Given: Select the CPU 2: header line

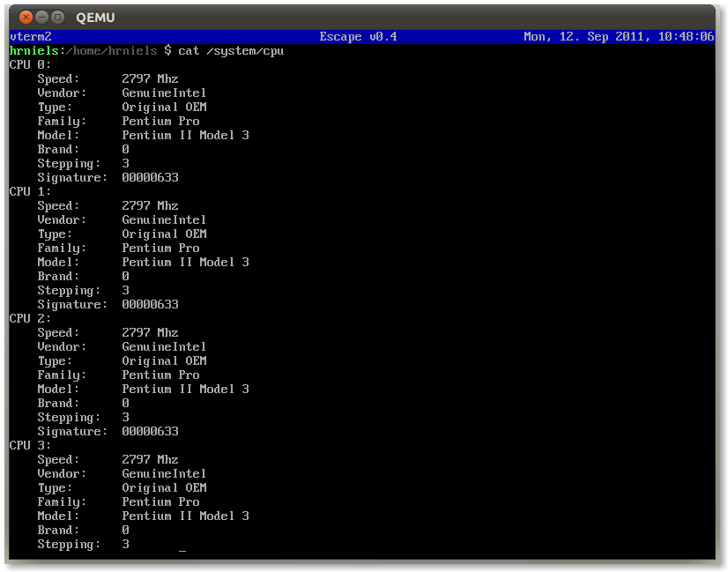Looking at the screenshot, I should [30, 318].
